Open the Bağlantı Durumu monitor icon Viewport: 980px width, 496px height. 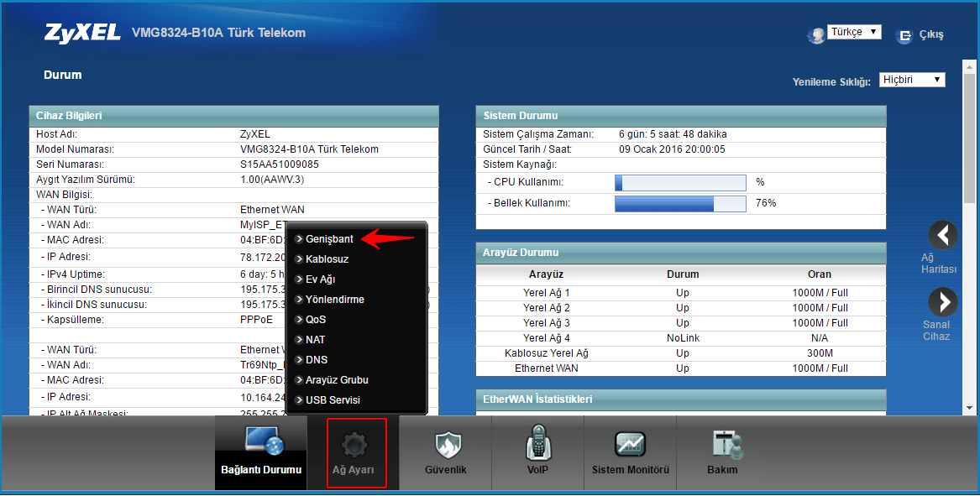pyautogui.click(x=260, y=442)
